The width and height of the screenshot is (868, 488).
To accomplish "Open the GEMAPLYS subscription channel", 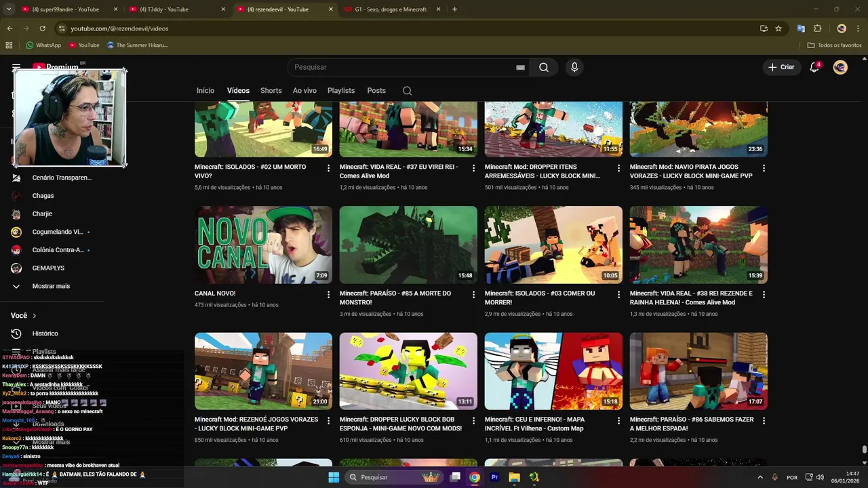I will 48,268.
